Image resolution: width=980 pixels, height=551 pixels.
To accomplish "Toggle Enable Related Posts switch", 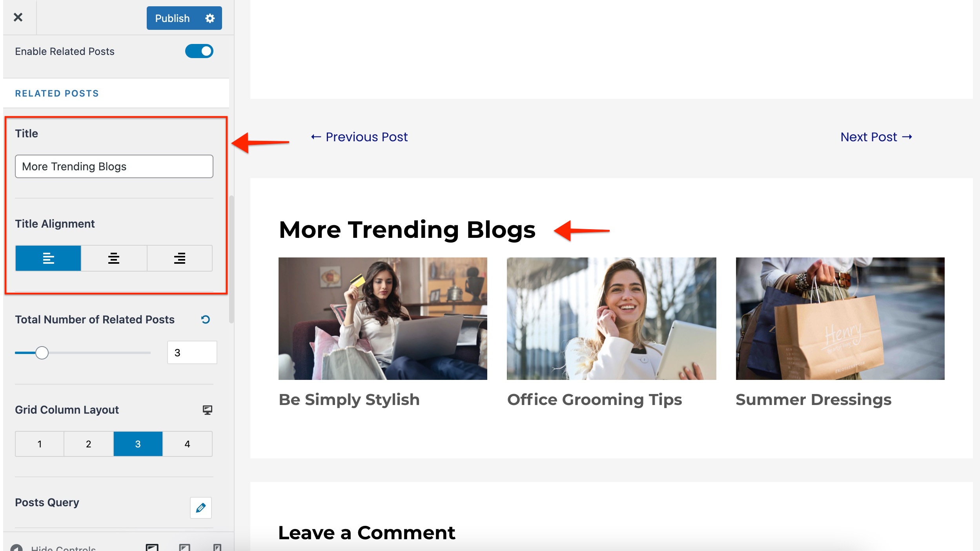I will coord(199,51).
